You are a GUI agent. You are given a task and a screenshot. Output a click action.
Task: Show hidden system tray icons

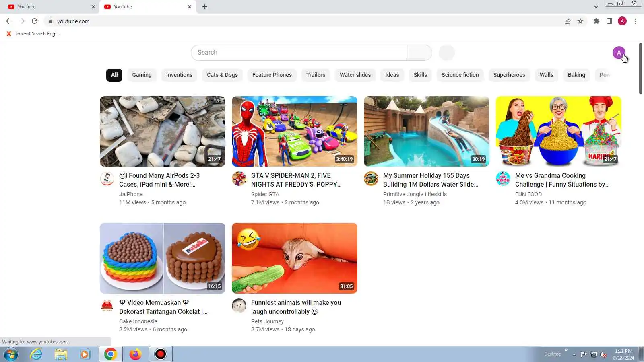coord(574,354)
